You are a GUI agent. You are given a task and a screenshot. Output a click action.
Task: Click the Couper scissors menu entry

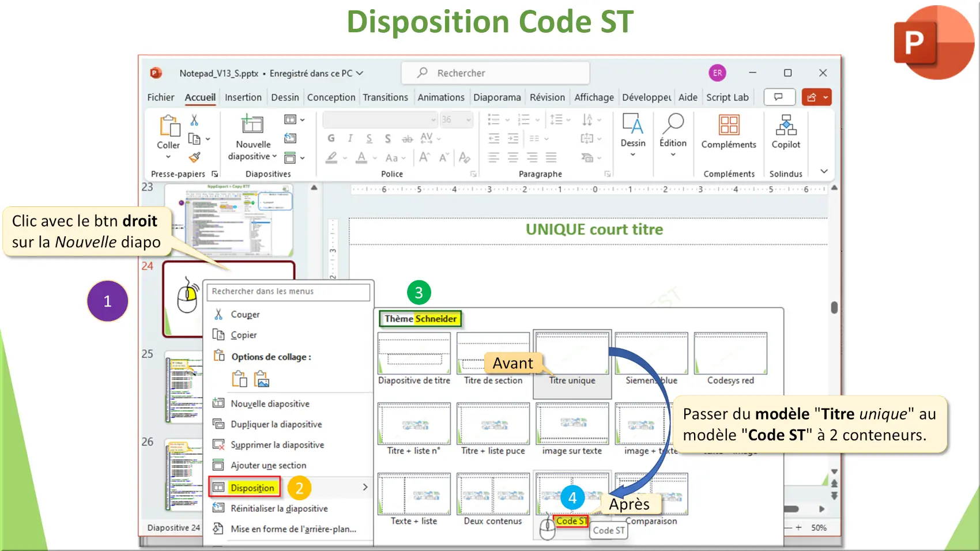[x=218, y=314]
